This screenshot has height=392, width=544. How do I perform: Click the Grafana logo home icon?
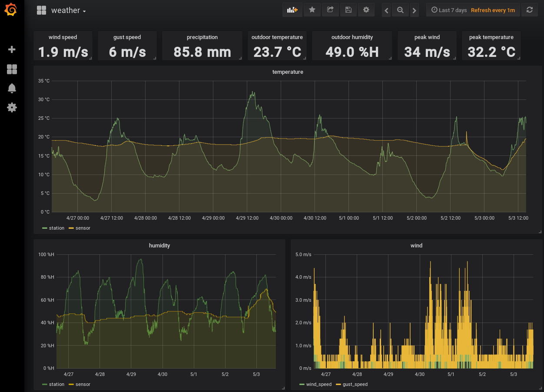(12, 10)
